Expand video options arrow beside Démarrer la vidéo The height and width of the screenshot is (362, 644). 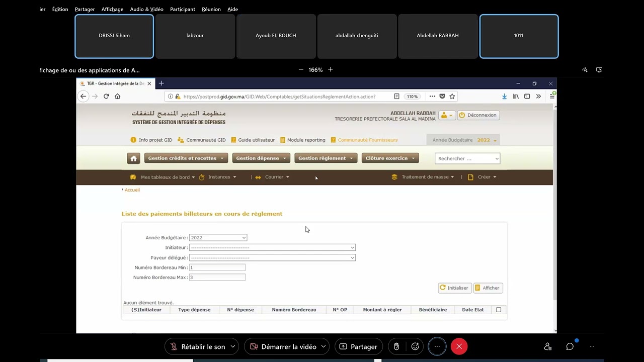pos(324,346)
